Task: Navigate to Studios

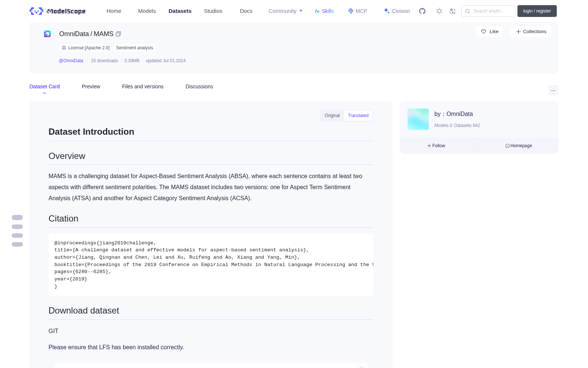Action: [213, 11]
